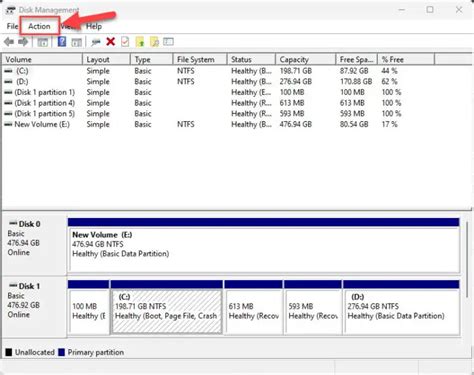This screenshot has width=474, height=375.
Task: Select the (D:) 276.94 GB partition block
Action: pos(401,307)
